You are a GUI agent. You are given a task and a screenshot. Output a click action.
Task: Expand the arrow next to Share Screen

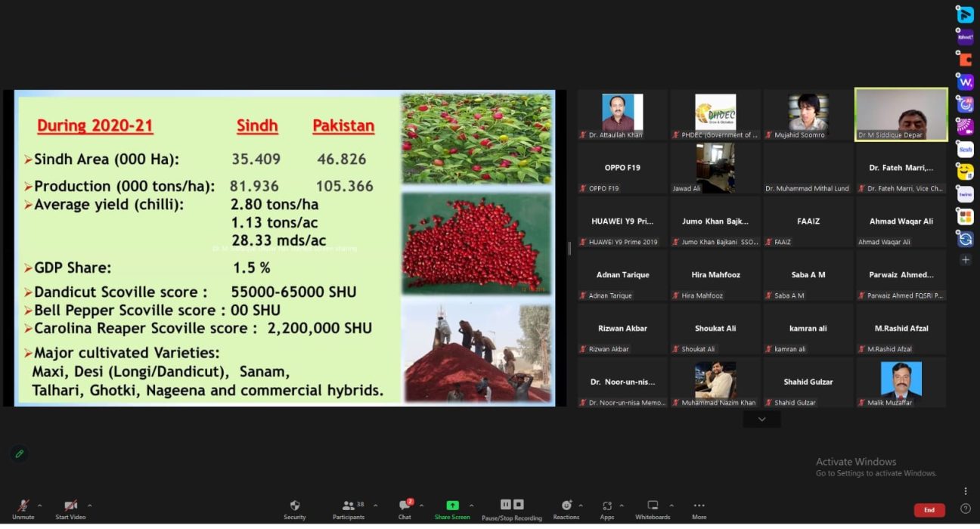[x=471, y=506]
